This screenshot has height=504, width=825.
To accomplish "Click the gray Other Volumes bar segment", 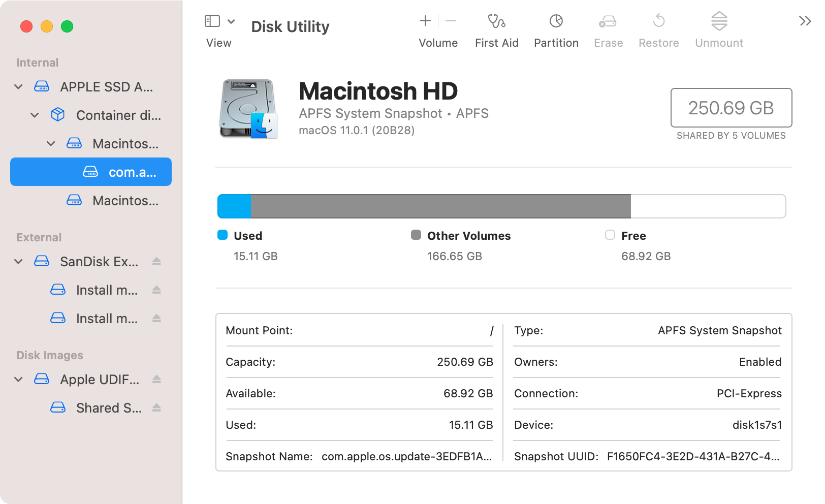I will (441, 206).
